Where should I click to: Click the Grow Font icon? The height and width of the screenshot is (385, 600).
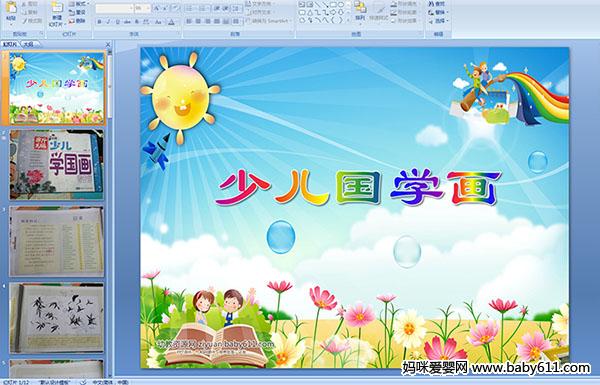(x=157, y=8)
